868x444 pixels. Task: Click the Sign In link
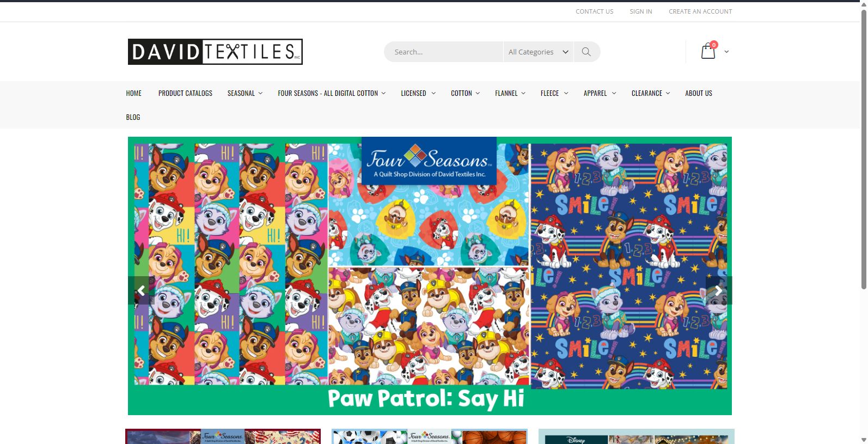pos(641,11)
